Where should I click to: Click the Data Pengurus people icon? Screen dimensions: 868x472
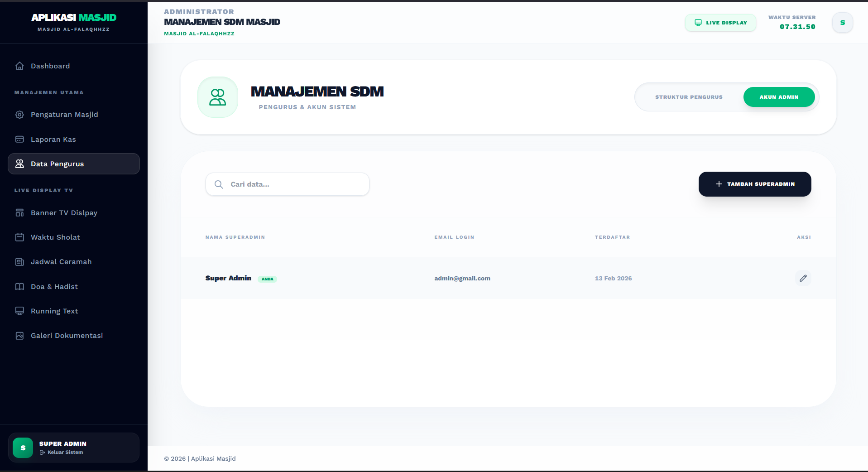(x=19, y=164)
